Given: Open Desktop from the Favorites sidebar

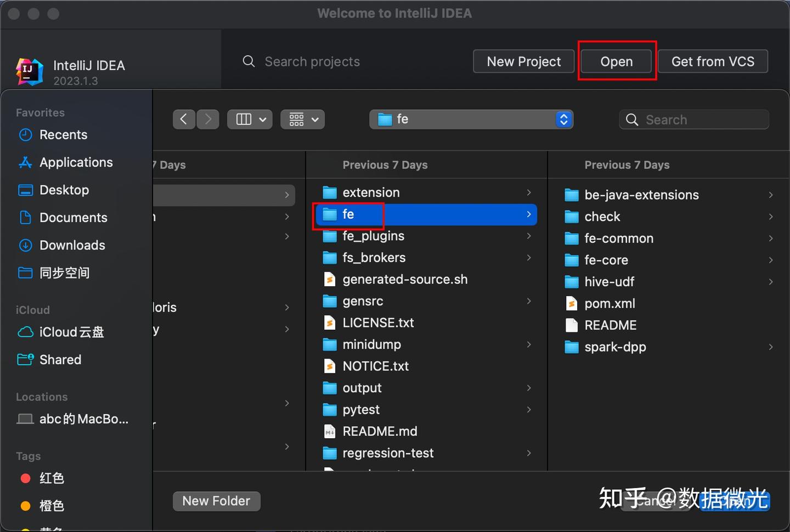Looking at the screenshot, I should pos(64,190).
